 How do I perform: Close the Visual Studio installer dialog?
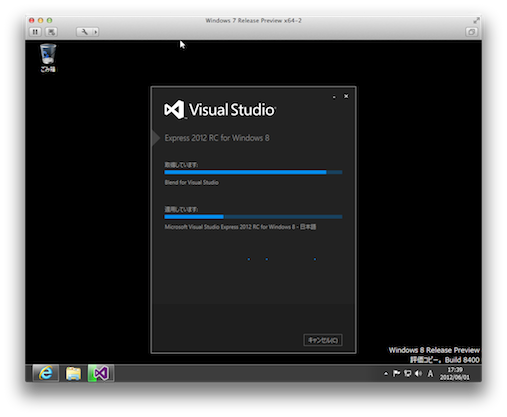pos(346,96)
